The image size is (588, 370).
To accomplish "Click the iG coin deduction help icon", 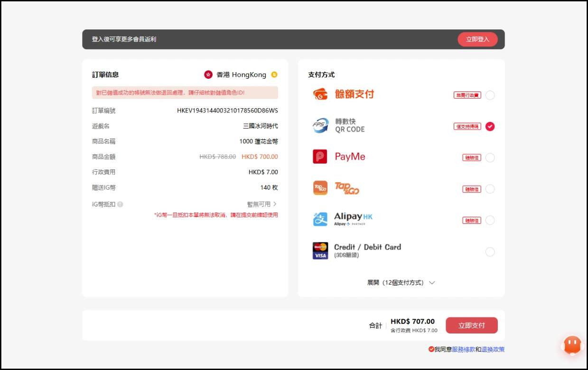I will pyautogui.click(x=120, y=204).
